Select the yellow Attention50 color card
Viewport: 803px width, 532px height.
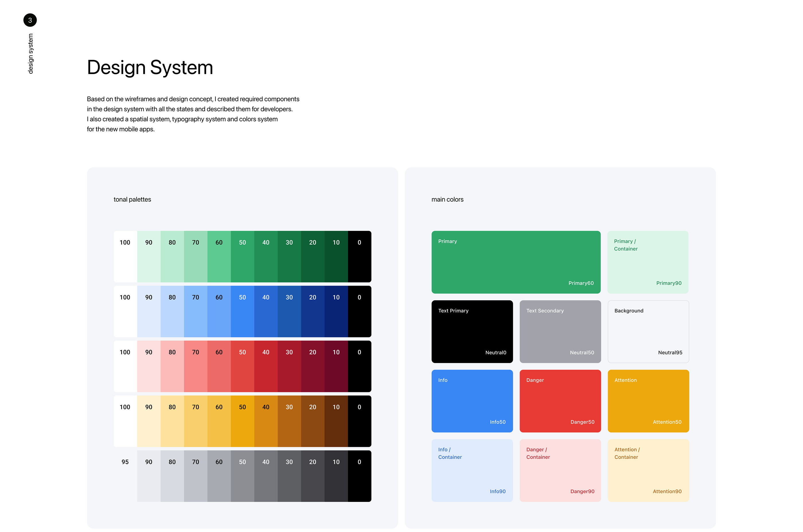coord(648,401)
